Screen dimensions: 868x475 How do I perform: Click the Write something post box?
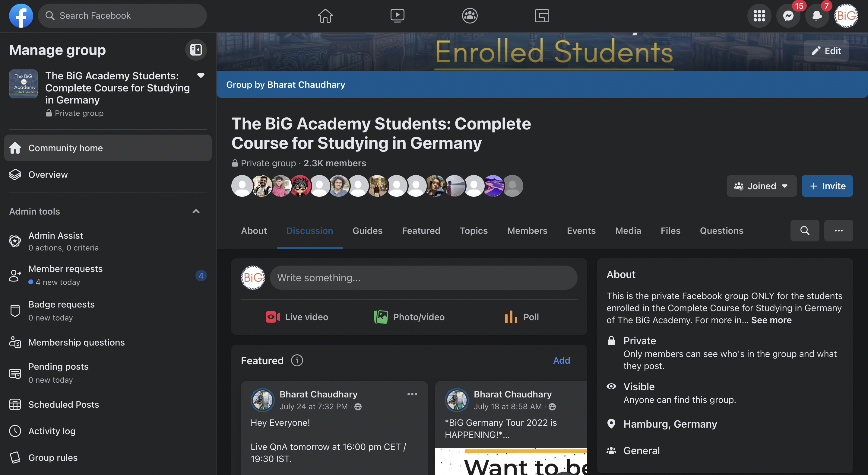pos(423,277)
